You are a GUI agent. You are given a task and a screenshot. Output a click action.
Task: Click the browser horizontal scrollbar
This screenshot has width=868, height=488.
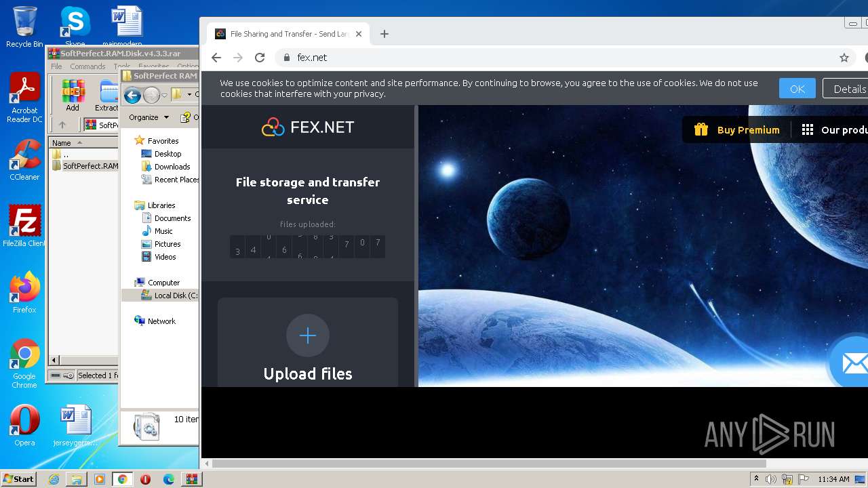[490, 464]
